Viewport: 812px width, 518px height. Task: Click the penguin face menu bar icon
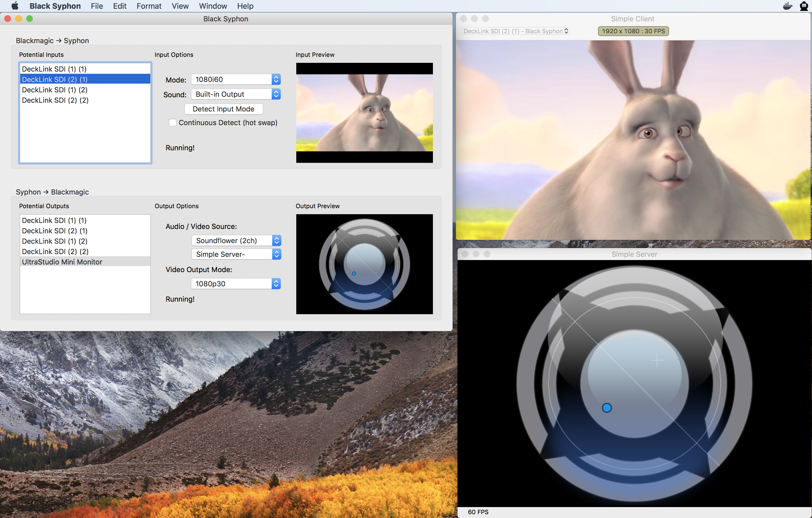click(x=804, y=6)
